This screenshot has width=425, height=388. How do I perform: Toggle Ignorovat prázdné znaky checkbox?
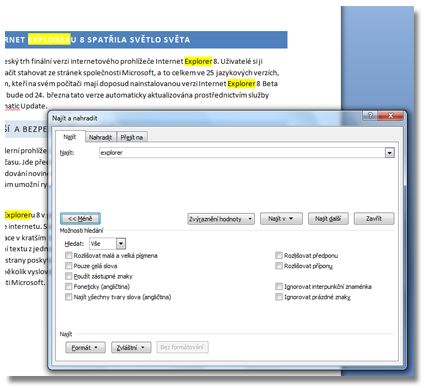[279, 297]
